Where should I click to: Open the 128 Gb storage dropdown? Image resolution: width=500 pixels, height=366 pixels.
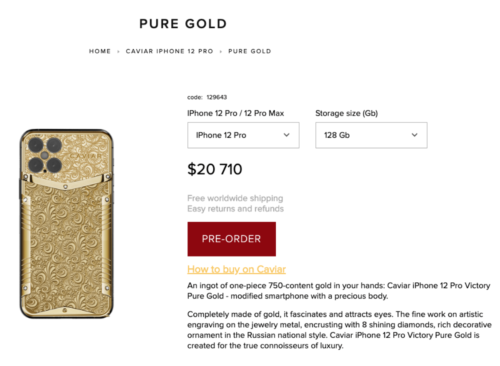[371, 135]
